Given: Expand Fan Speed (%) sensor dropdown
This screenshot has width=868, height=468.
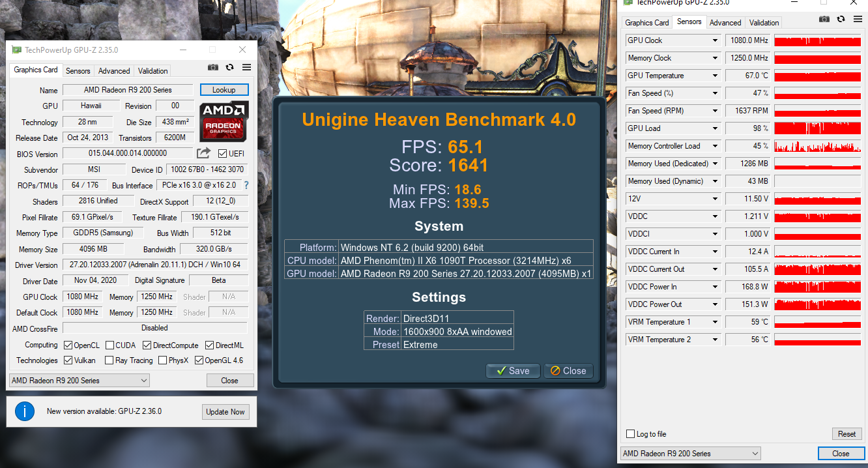Looking at the screenshot, I should coord(715,93).
